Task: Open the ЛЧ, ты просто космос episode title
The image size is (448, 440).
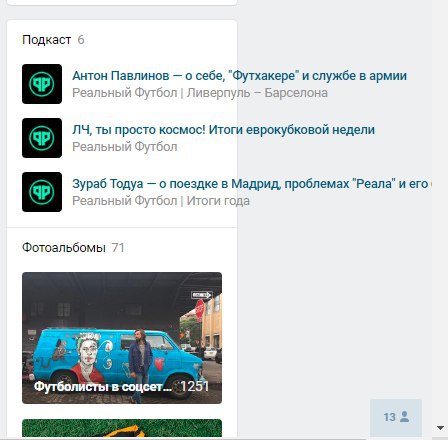Action: 223,130
